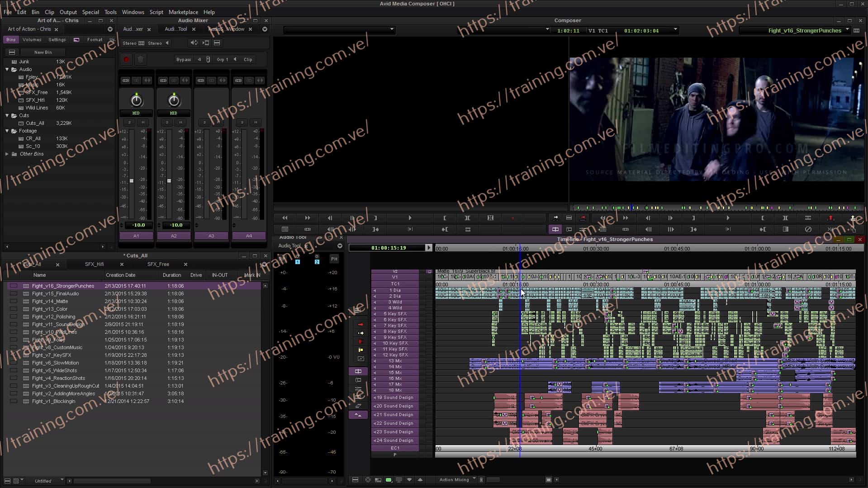Click the Mark In icon in the Composer toolbar
This screenshot has height=488, width=868.
pos(446,218)
